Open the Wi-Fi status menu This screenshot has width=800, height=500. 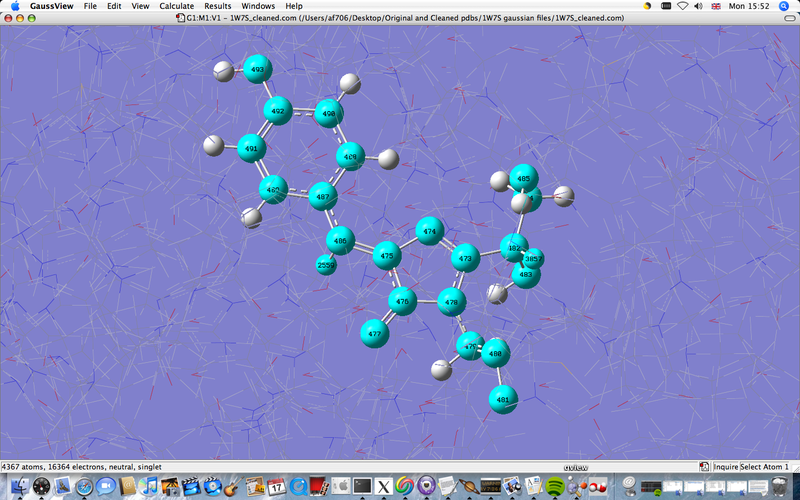(683, 6)
